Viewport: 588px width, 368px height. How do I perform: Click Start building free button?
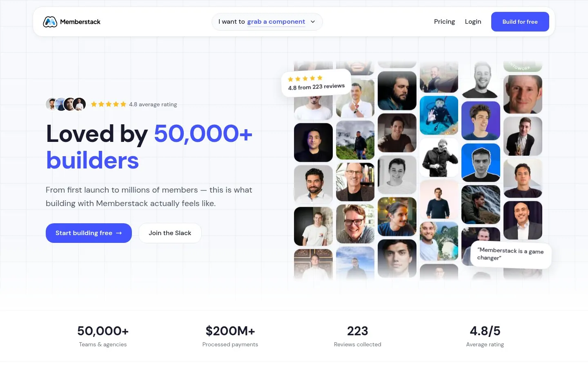[89, 233]
